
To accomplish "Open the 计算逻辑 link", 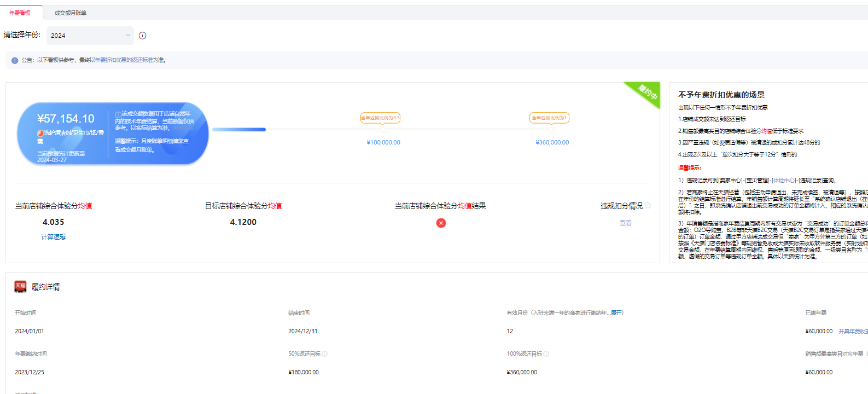I will pos(53,237).
